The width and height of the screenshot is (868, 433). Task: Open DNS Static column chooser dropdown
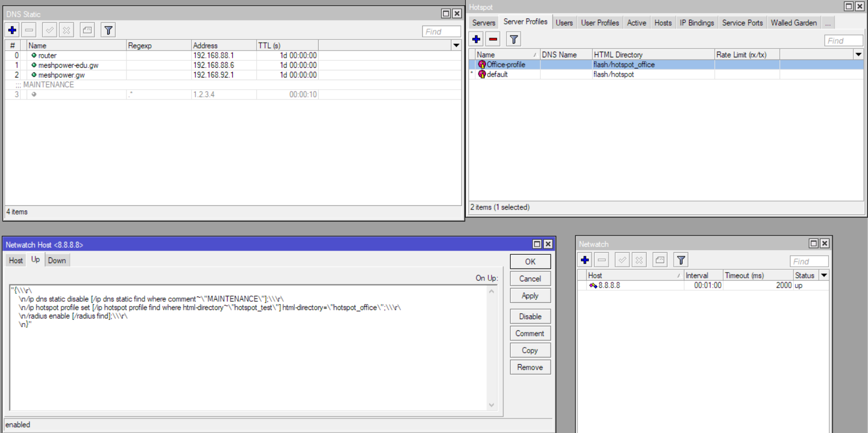456,45
